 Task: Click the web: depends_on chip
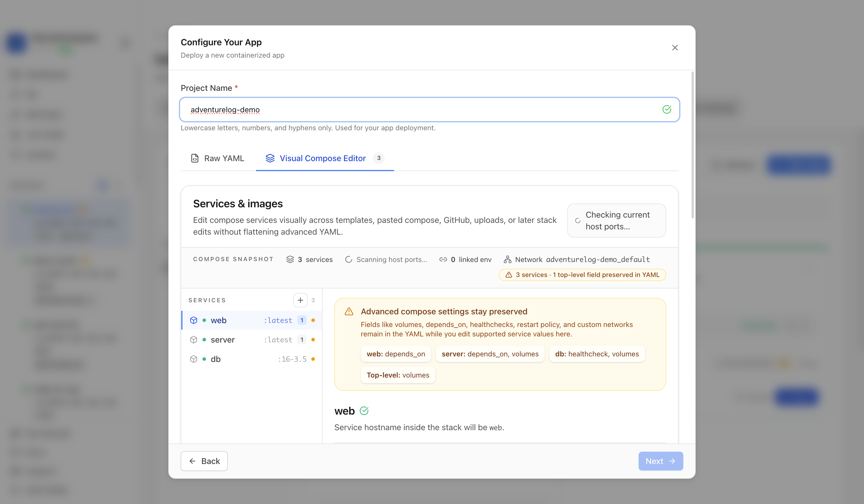(x=396, y=354)
